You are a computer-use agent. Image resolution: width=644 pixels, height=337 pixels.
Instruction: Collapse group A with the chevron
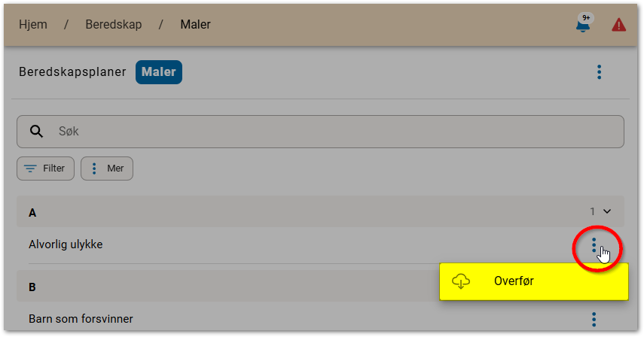point(608,212)
